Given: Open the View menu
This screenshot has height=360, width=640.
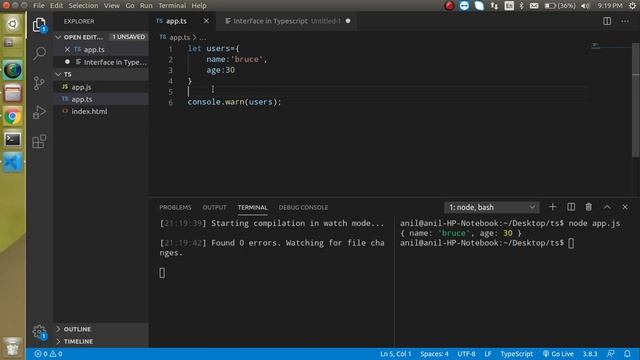Looking at the screenshot, I should pyautogui.click(x=111, y=6).
